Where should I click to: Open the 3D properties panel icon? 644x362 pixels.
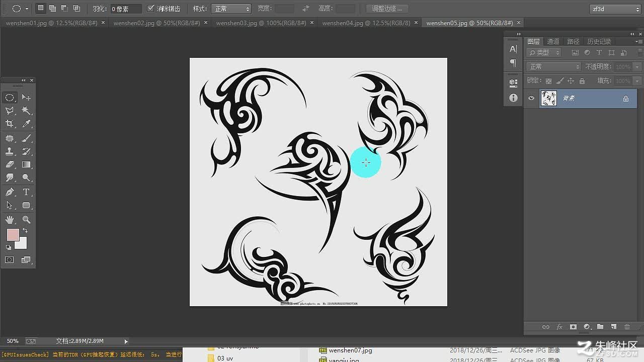click(x=513, y=82)
